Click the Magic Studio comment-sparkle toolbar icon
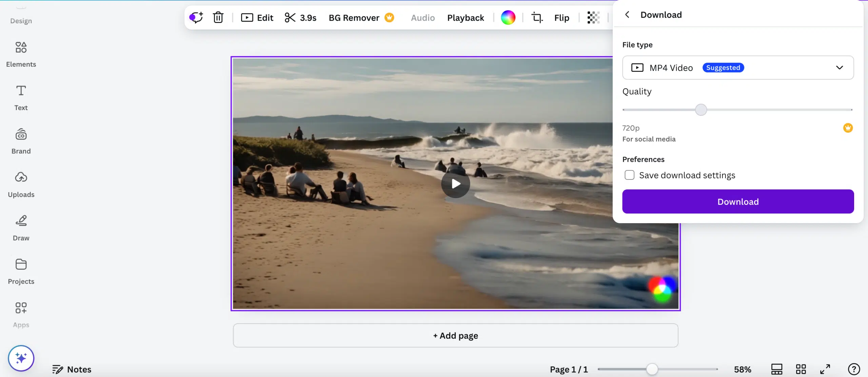 click(196, 17)
